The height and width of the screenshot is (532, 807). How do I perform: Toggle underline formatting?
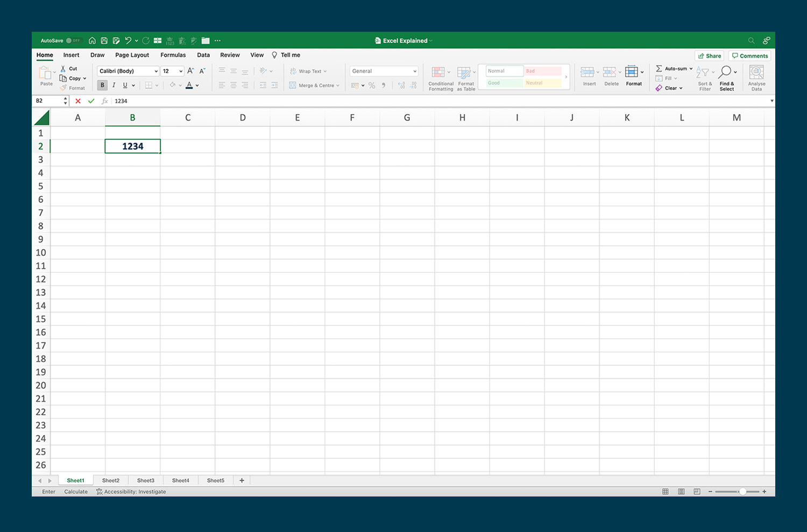pos(124,85)
